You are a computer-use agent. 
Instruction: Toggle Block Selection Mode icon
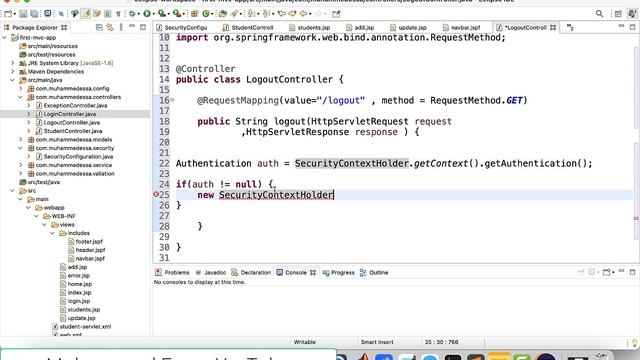[x=107, y=14]
